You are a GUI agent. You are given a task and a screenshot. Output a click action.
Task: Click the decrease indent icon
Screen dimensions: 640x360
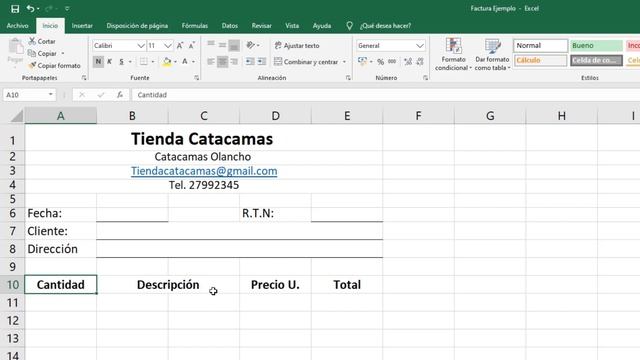[x=250, y=62]
